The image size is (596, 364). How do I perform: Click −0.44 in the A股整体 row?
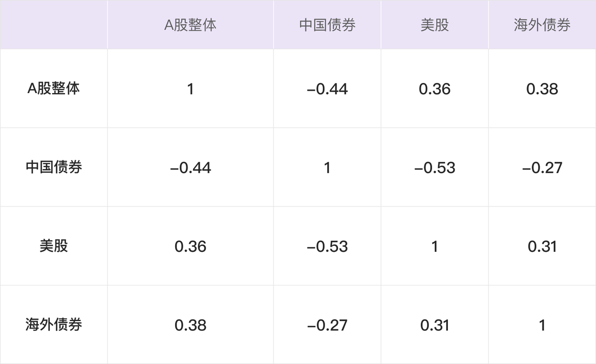327,89
